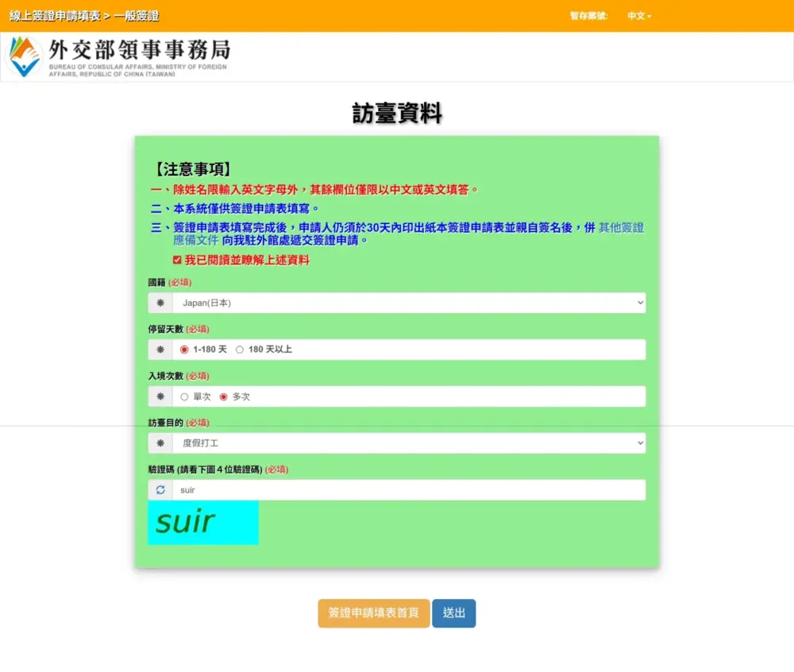Click 暫存案號 in the top bar
The width and height of the screenshot is (794, 672).
(x=588, y=16)
